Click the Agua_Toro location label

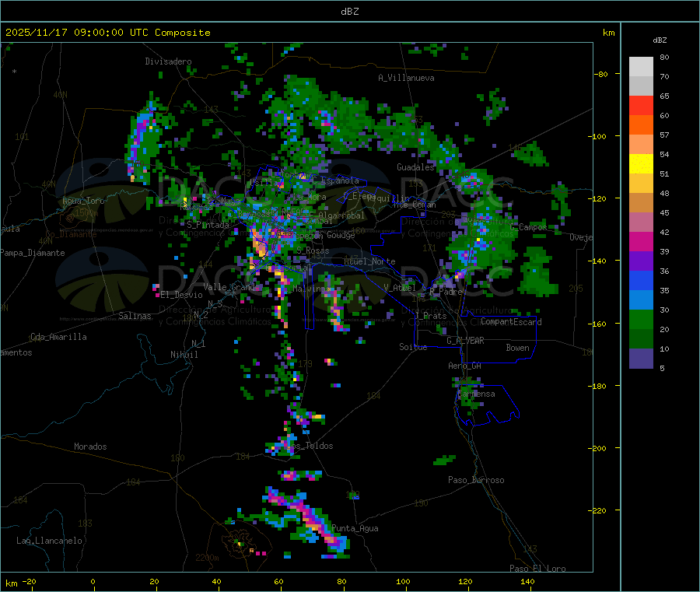click(83, 201)
